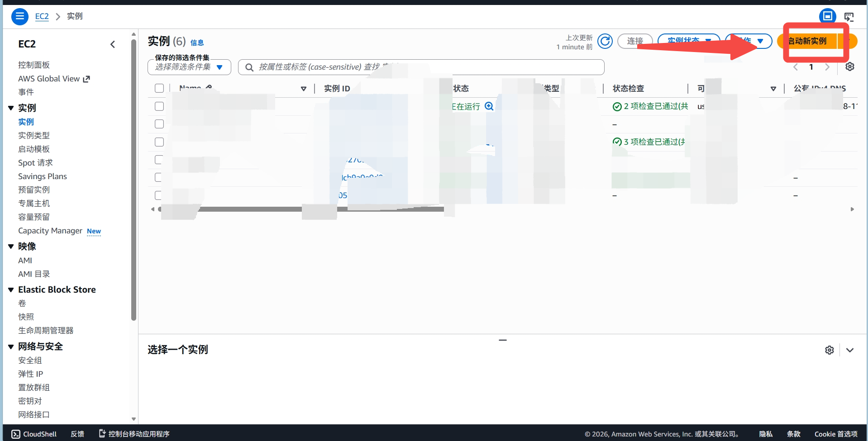This screenshot has width=868, height=441.
Task: Go to 卷 under Elastic Block Store
Action: (x=22, y=303)
